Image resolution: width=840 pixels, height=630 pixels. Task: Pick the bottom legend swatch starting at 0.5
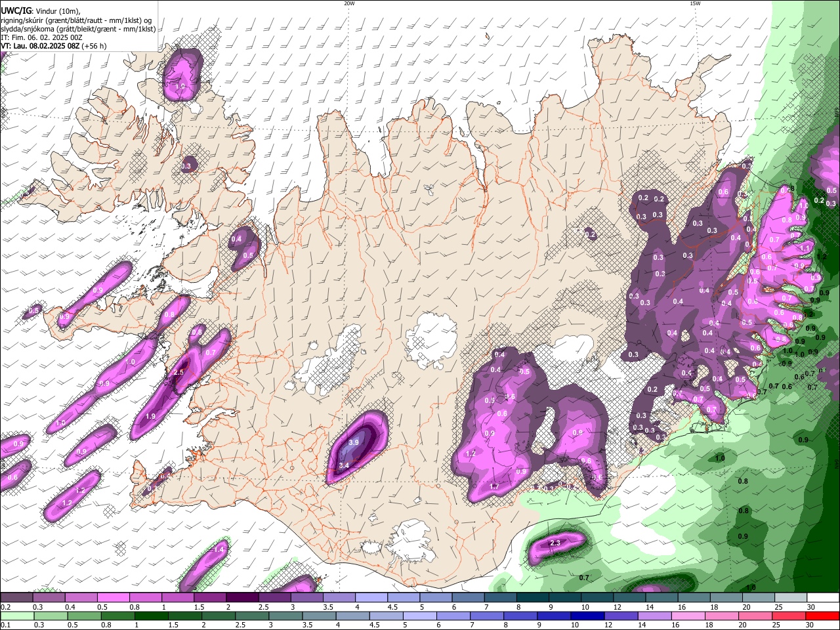[x=85, y=616]
